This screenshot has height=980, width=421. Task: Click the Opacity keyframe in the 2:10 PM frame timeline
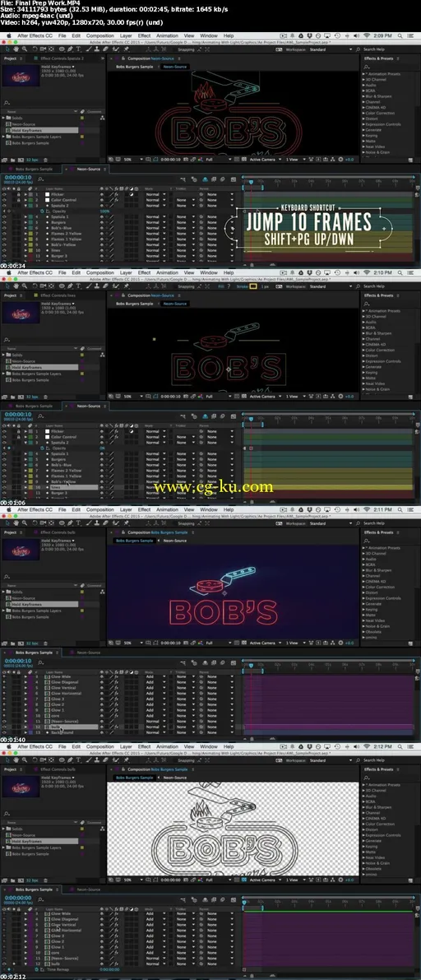tap(251, 448)
